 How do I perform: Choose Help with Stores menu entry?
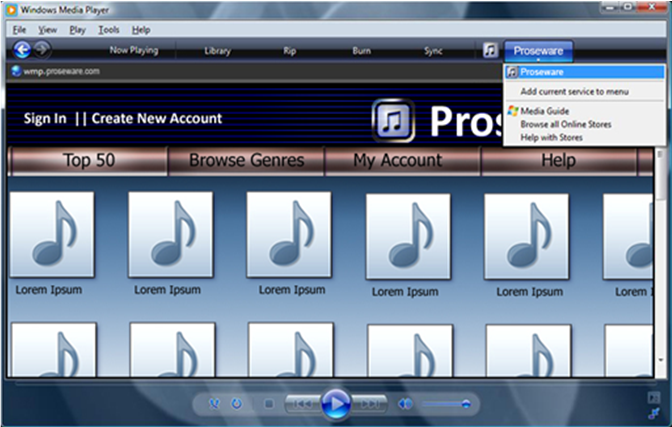551,138
